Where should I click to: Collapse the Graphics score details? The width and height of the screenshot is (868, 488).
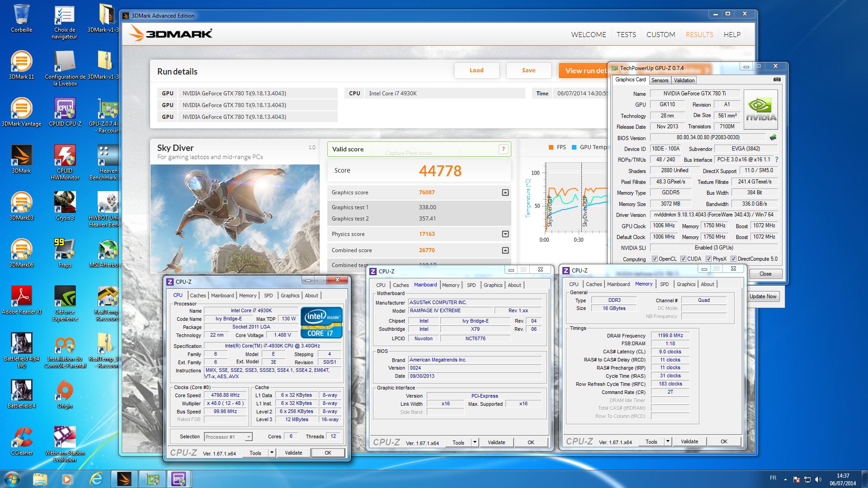(505, 192)
